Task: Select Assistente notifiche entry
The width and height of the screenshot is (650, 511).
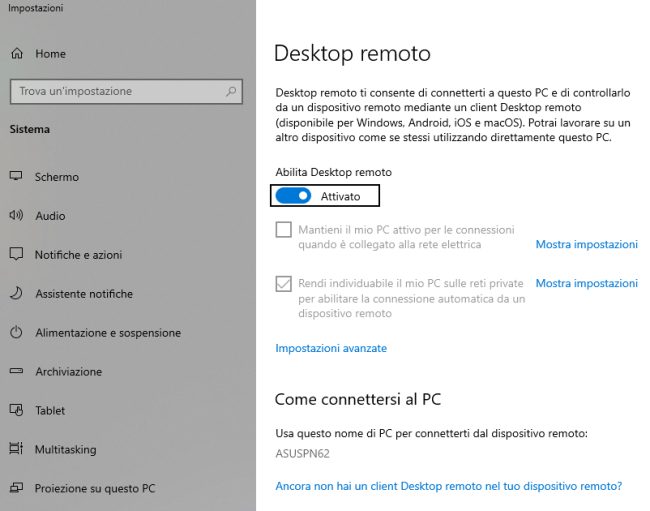Action: point(84,294)
